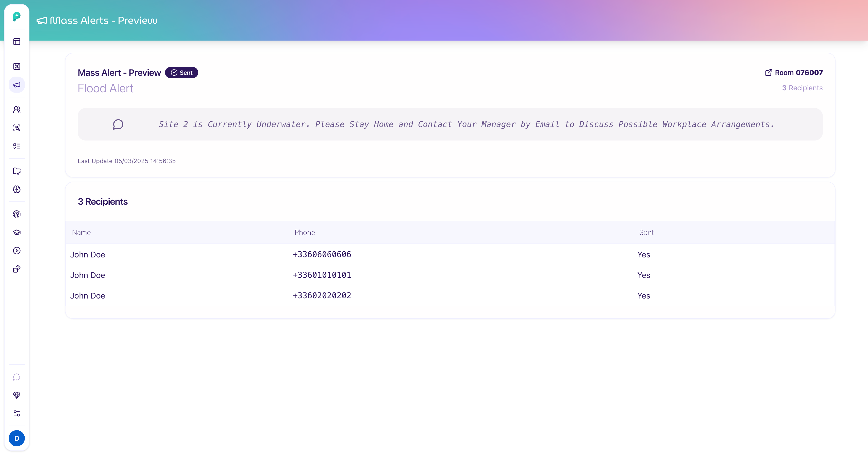Screen dimensions: 868x455
Task: Click the D user avatar
Action: [16, 438]
